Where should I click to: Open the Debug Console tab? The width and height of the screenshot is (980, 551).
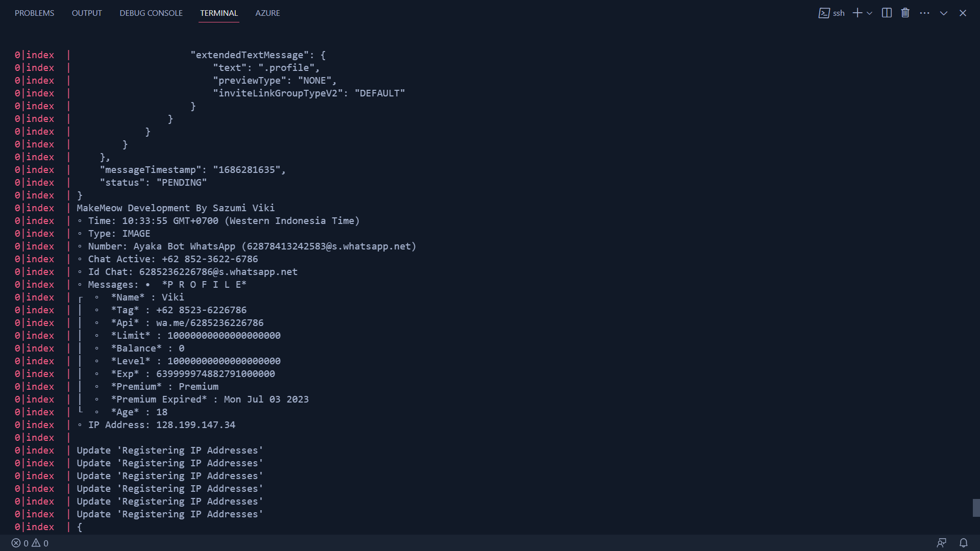pos(151,13)
